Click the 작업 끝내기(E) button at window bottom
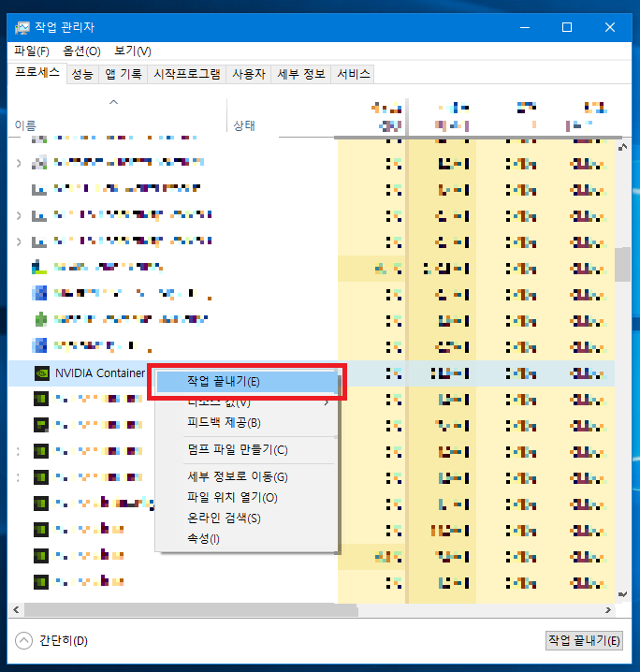 coord(584,641)
